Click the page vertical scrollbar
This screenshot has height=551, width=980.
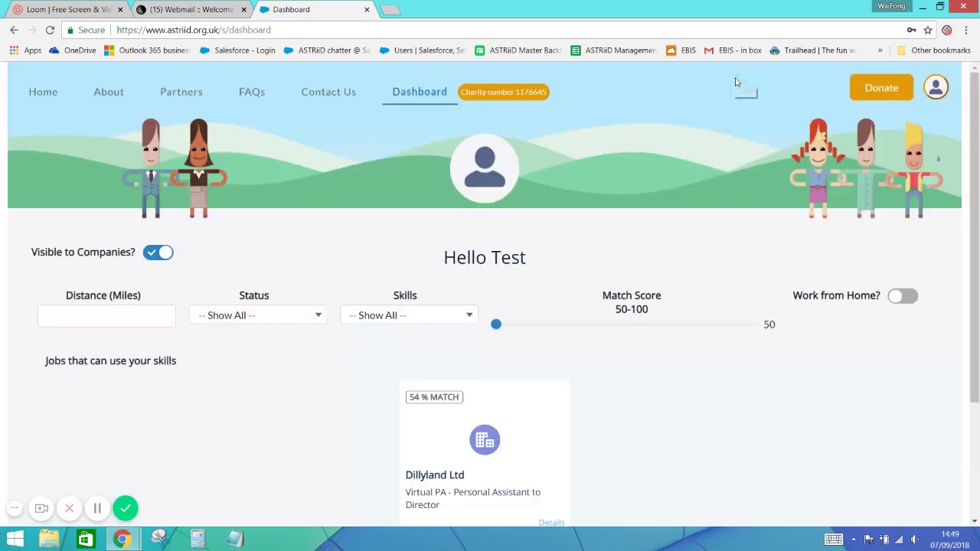tap(974, 237)
